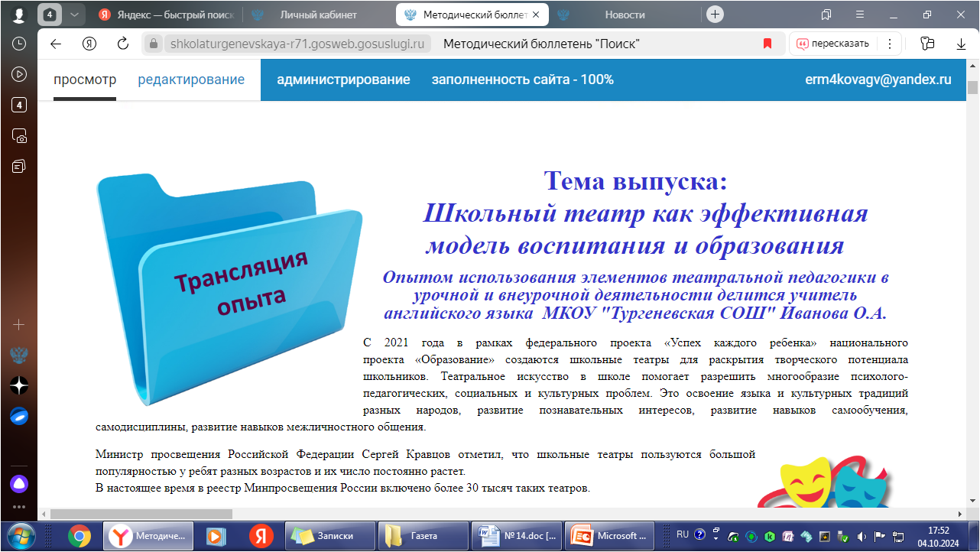Expand the tab group dropdown arrow
Viewport: 980px width, 552px height.
point(73,15)
